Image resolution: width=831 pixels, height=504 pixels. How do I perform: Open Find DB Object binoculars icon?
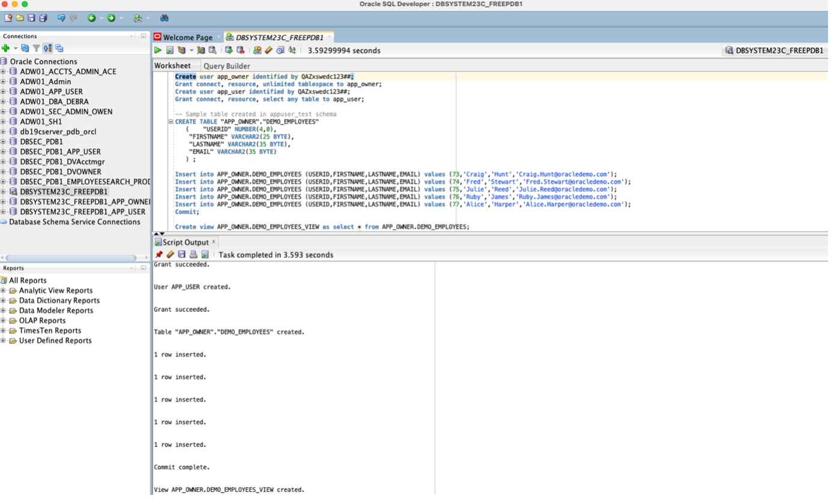(x=164, y=18)
